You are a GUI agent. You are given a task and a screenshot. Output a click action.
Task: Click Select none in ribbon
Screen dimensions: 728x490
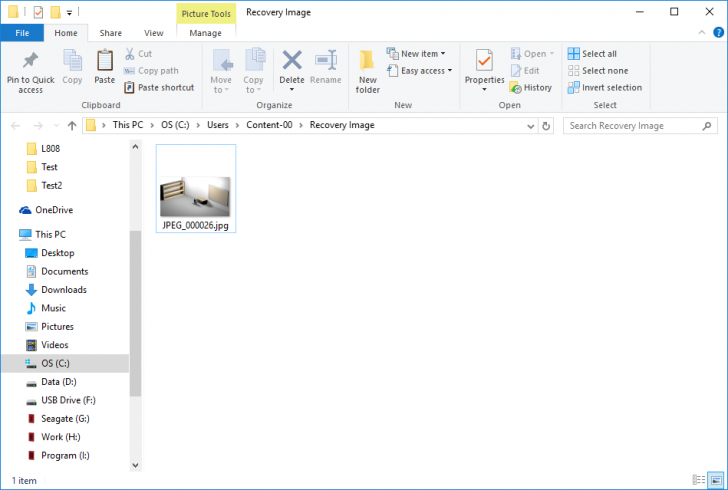click(x=598, y=71)
